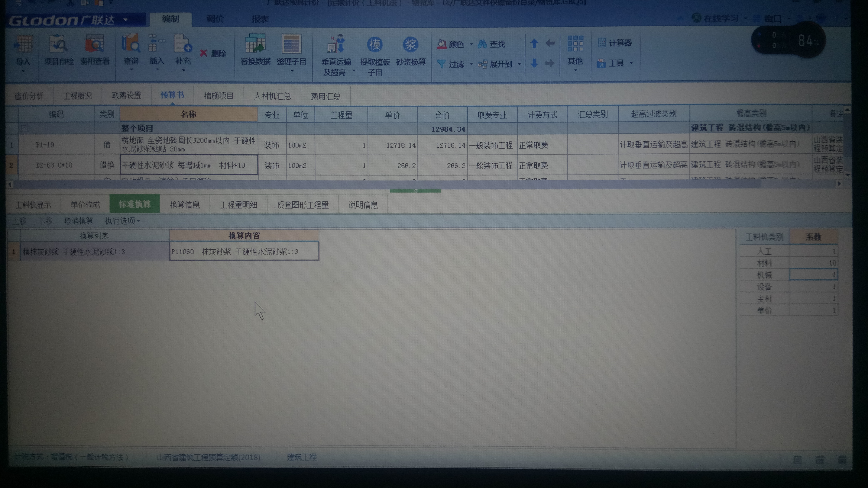Expand the 工具 dropdown arrow
This screenshot has height=488, width=868.
pos(631,63)
